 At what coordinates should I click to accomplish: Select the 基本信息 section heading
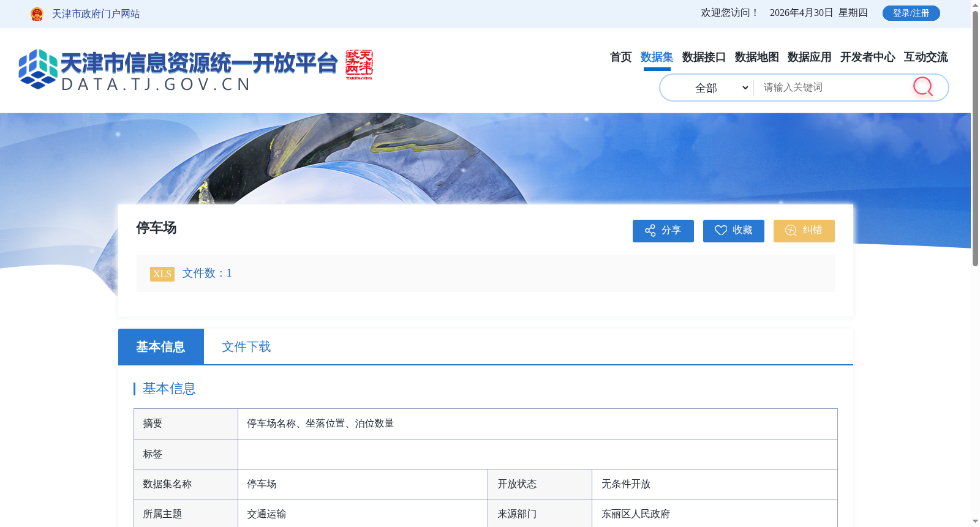click(x=169, y=389)
